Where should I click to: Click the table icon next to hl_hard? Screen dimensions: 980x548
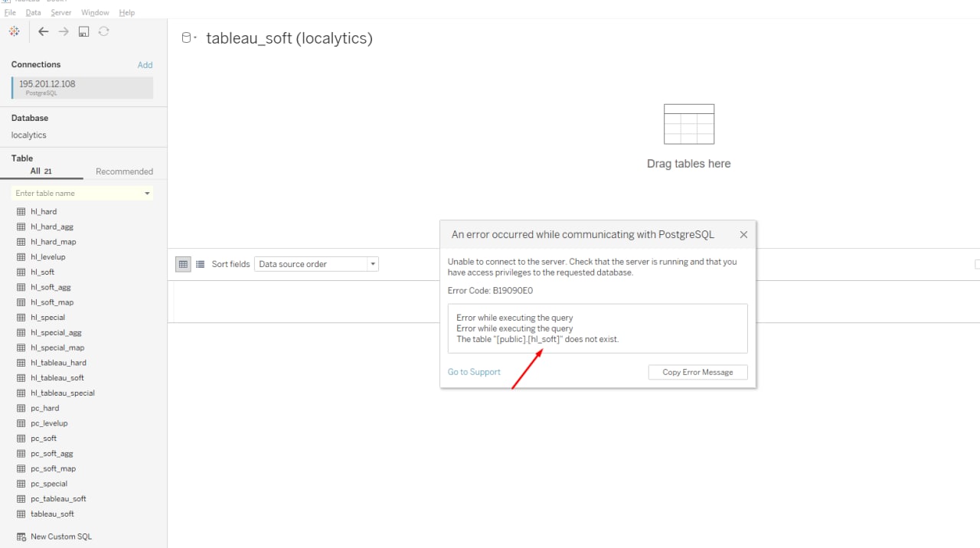(x=21, y=211)
